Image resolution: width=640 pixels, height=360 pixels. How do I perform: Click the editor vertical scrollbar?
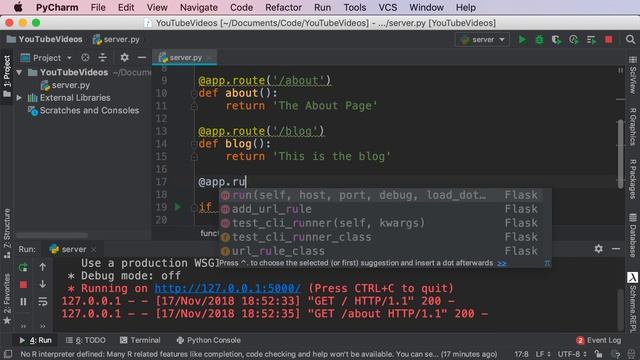point(620,153)
